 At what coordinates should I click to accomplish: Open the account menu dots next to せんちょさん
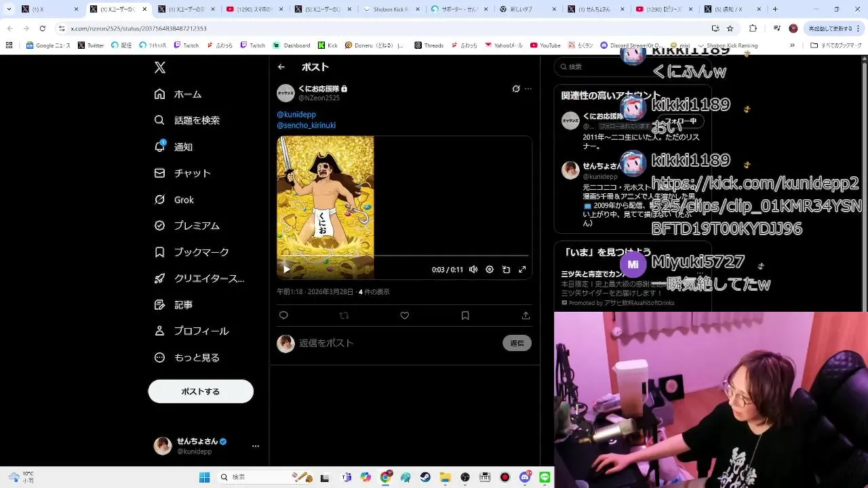click(256, 446)
